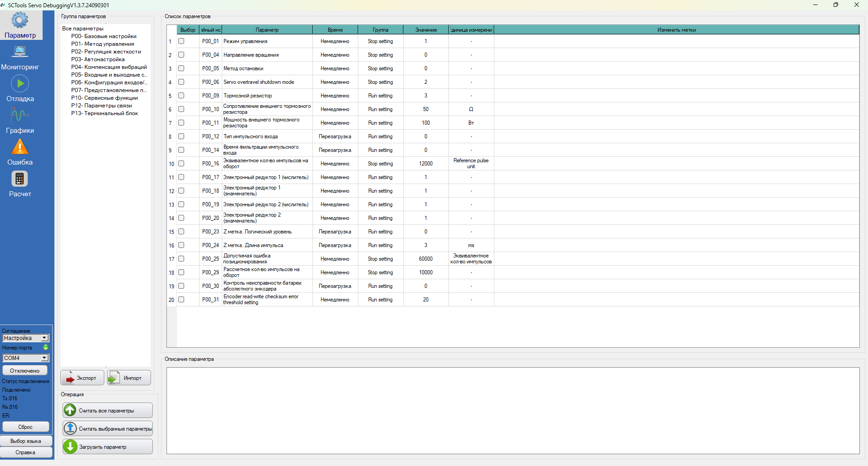
Task: Click the SCTools app icon in title bar
Action: (4, 5)
